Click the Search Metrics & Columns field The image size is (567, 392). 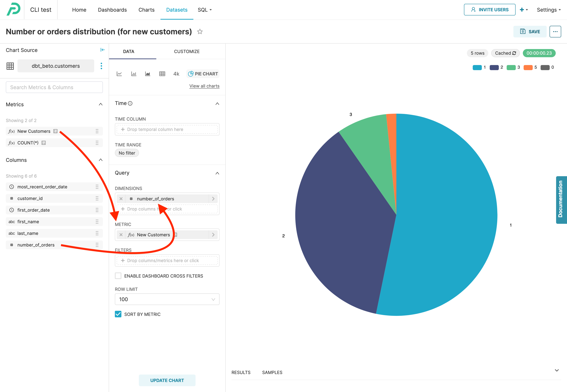[x=54, y=87]
